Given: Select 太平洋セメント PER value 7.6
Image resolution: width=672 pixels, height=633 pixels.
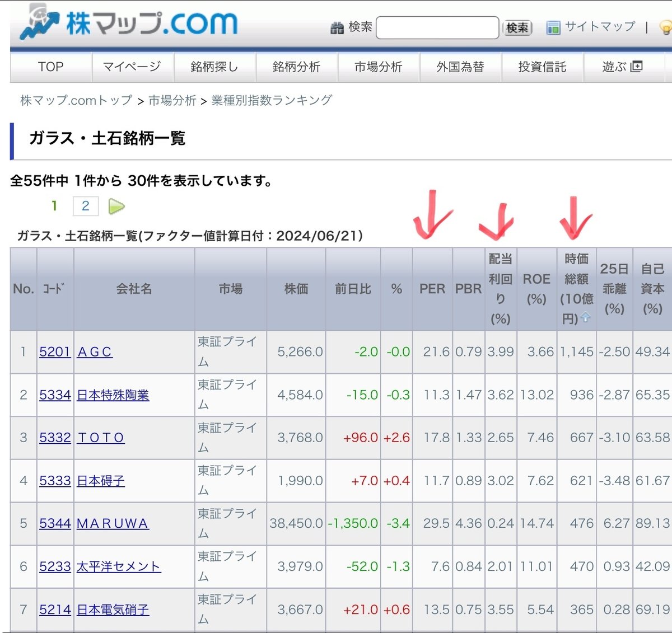Looking at the screenshot, I should 440,566.
